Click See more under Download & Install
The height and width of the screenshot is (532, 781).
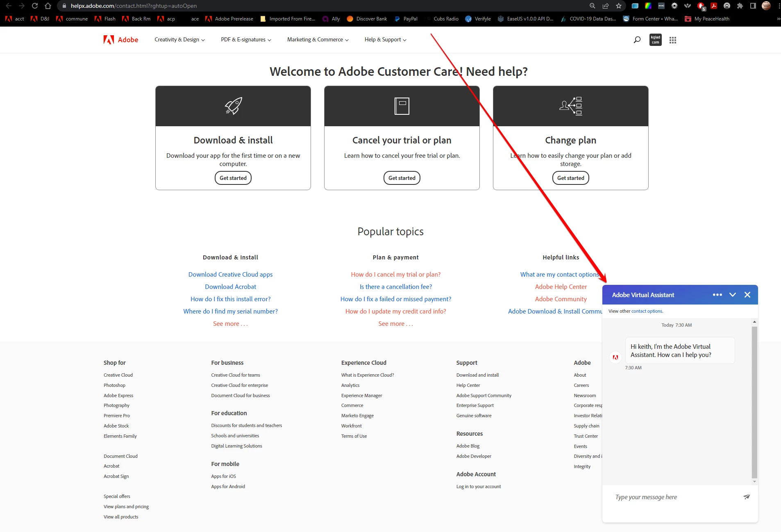click(230, 324)
